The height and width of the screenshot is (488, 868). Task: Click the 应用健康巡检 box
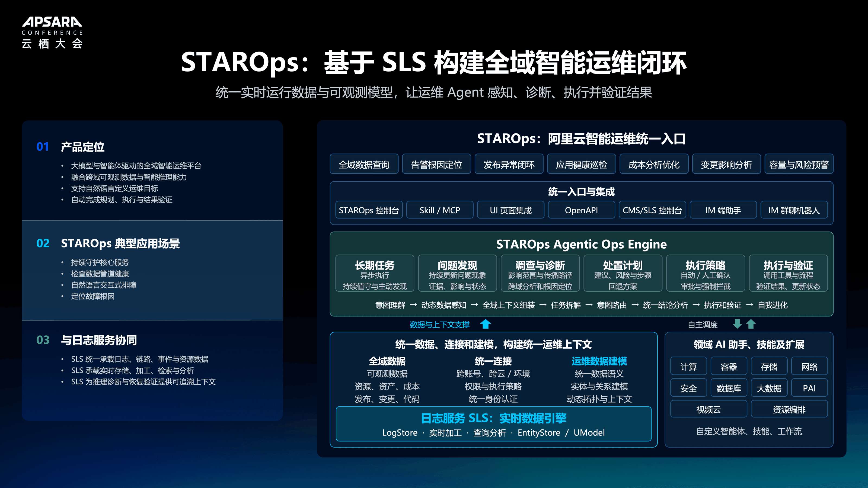pos(581,164)
